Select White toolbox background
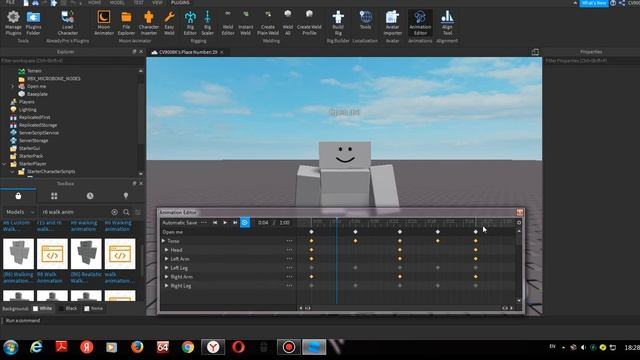Screen dimensions: 640x360 tap(42, 309)
